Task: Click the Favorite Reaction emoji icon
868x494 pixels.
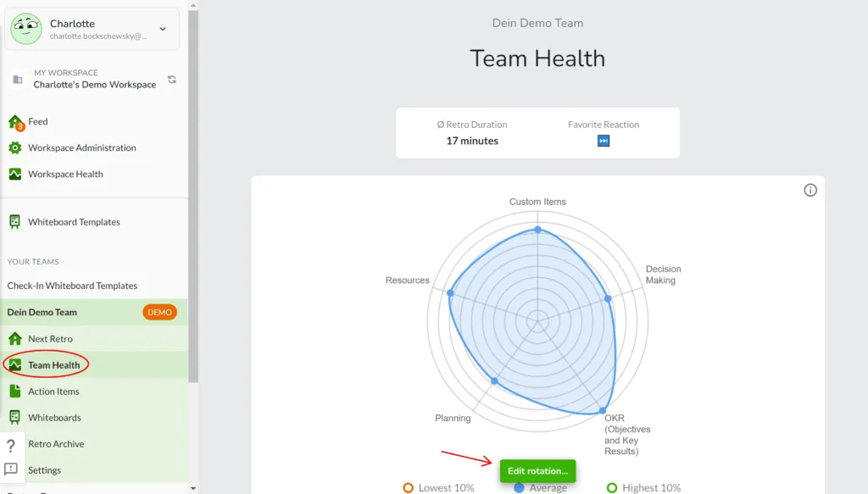Action: point(604,141)
